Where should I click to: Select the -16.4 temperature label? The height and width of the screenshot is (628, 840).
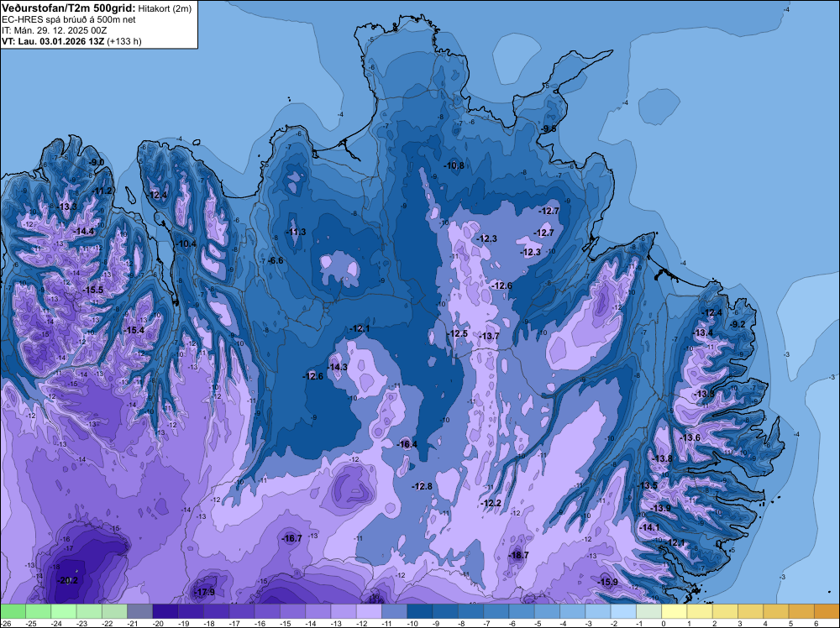tap(407, 444)
